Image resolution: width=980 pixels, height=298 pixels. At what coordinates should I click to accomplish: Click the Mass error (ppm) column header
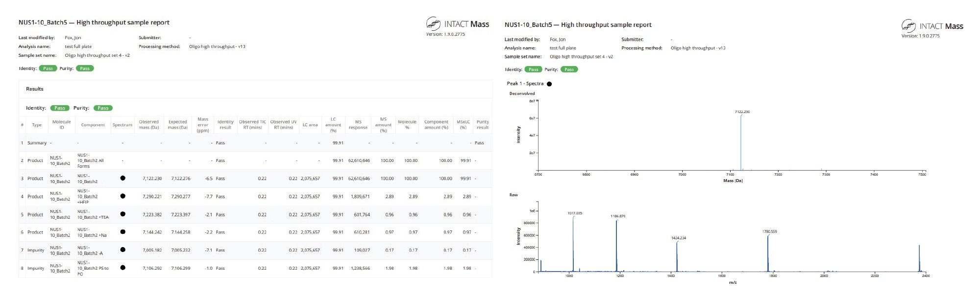tap(203, 125)
